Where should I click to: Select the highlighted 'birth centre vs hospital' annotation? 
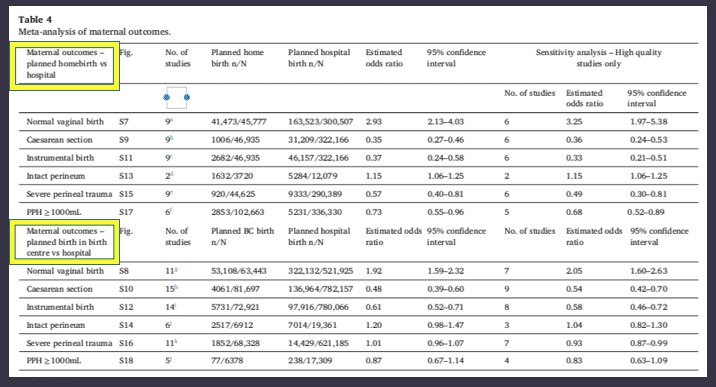(x=64, y=242)
